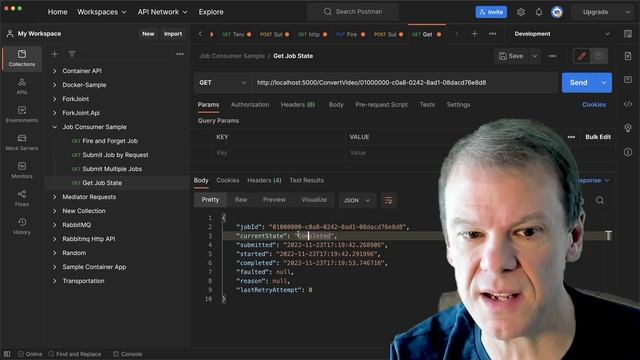Open the code snippet icon in the right sidebar
The width and height of the screenshot is (640, 360).
pyautogui.click(x=628, y=104)
